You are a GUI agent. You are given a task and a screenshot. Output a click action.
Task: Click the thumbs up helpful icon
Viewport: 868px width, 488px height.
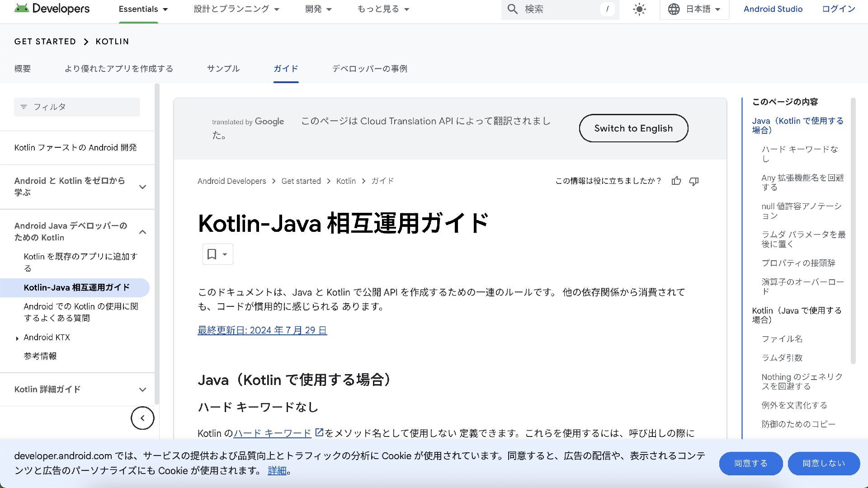point(676,181)
